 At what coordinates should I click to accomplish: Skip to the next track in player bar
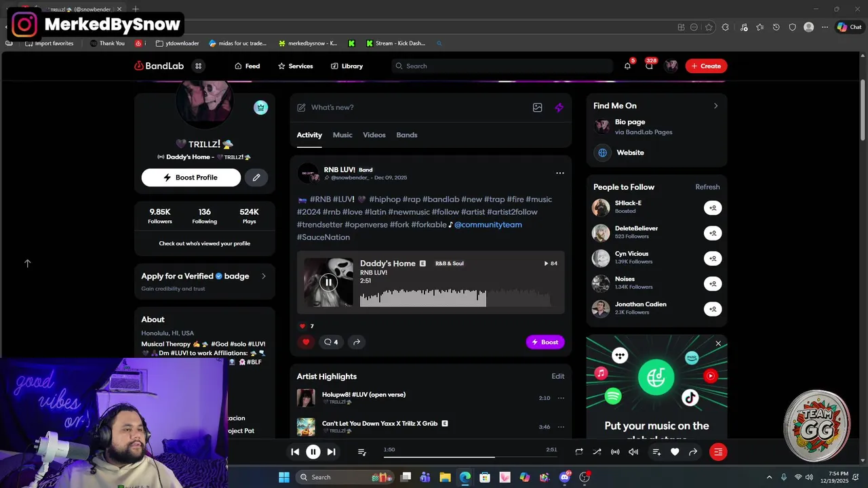click(331, 452)
